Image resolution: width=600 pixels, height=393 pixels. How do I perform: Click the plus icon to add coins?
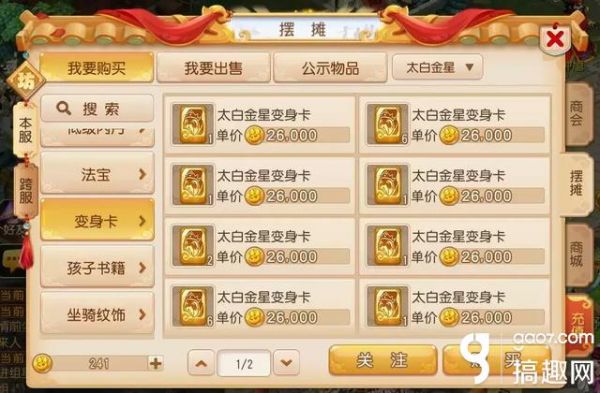pos(155,363)
